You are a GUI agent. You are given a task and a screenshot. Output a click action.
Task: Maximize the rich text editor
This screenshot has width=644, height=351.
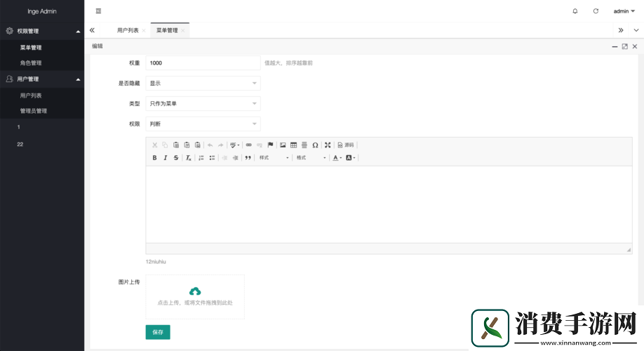(328, 145)
